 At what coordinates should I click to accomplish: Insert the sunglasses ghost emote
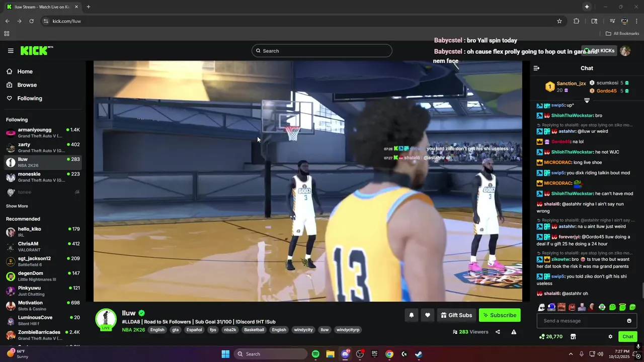click(541, 307)
